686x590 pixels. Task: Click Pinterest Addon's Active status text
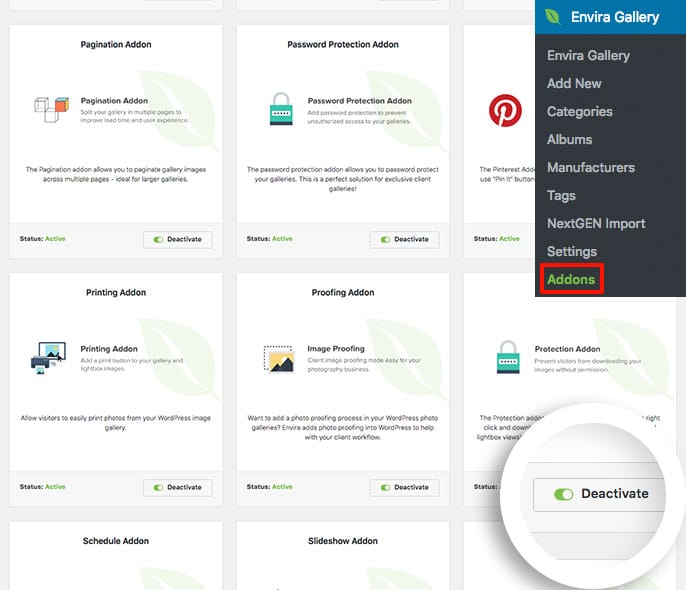(509, 239)
